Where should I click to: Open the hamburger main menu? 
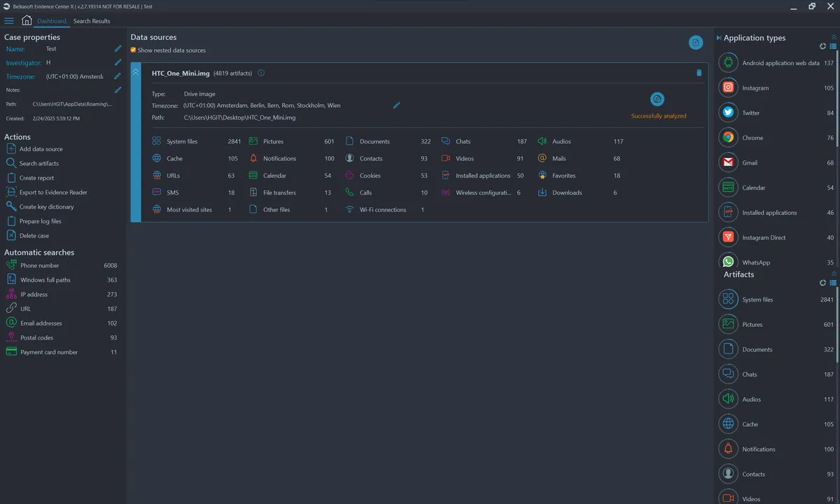9,21
